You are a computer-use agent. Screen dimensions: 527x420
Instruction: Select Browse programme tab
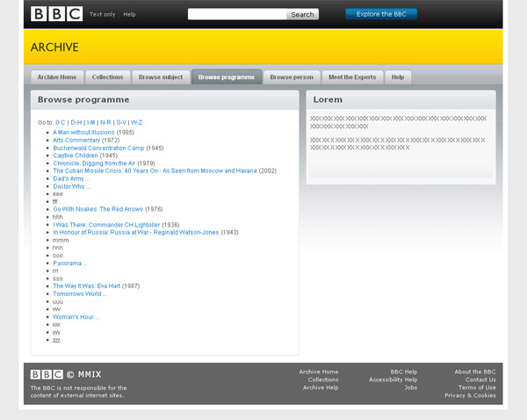[227, 77]
